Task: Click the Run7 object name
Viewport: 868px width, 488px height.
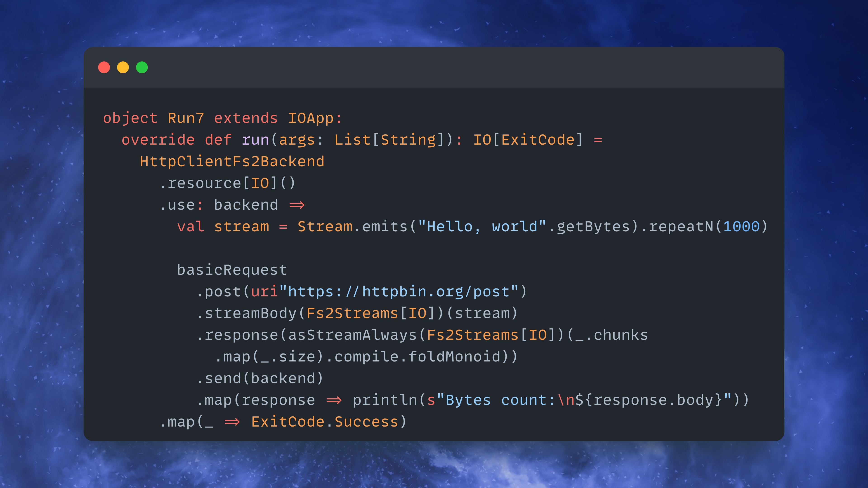Action: [x=186, y=118]
